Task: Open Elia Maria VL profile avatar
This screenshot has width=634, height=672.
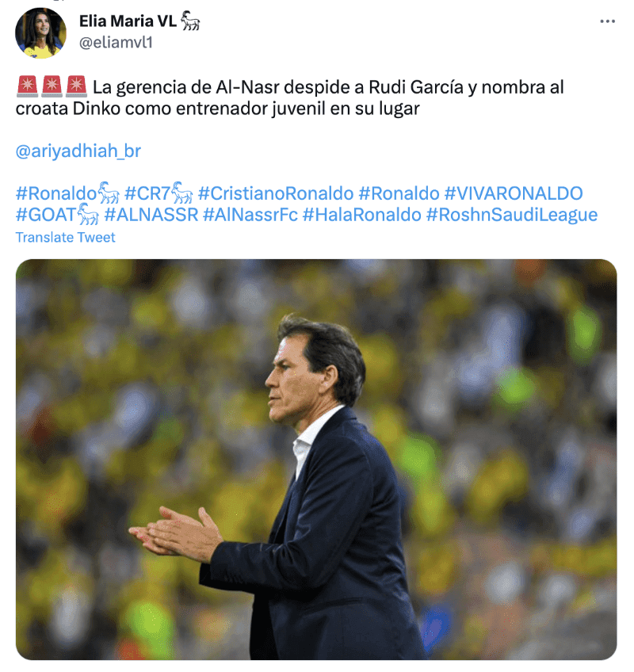Action: [x=40, y=33]
